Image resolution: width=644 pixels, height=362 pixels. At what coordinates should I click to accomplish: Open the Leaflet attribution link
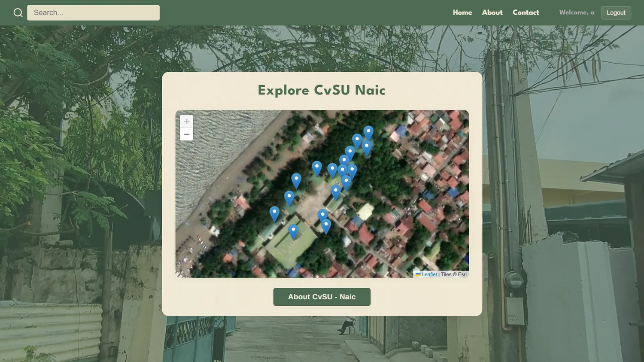426,274
